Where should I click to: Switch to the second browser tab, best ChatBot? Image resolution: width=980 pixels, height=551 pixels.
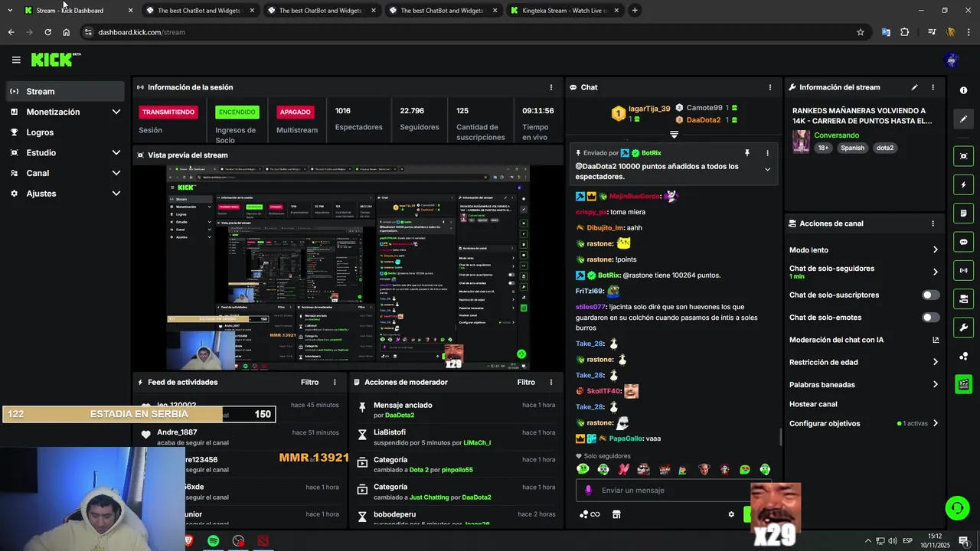(x=199, y=11)
